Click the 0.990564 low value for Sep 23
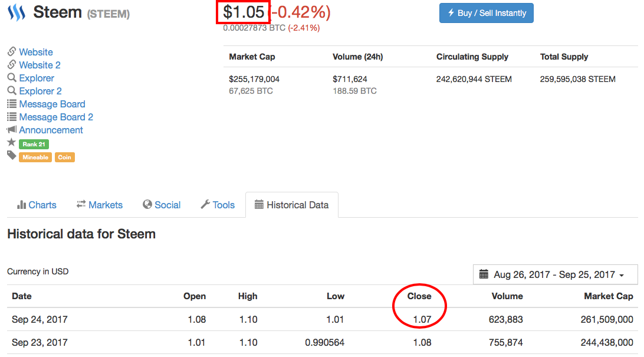This screenshot has width=644, height=357. [x=324, y=342]
